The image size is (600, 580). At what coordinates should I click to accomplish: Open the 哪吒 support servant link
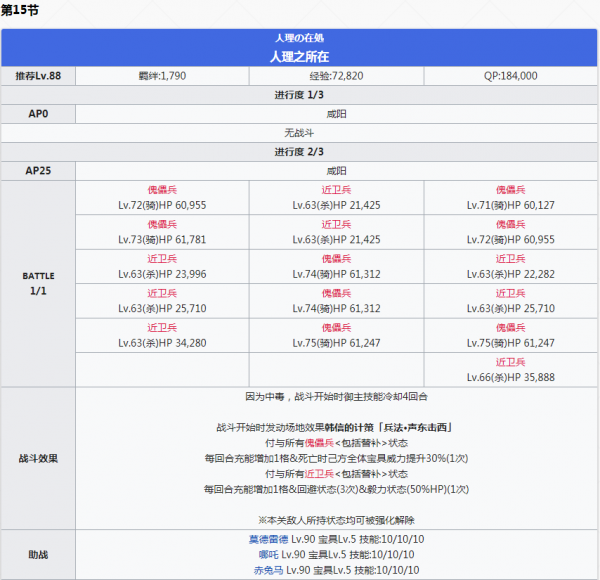pyautogui.click(x=268, y=554)
